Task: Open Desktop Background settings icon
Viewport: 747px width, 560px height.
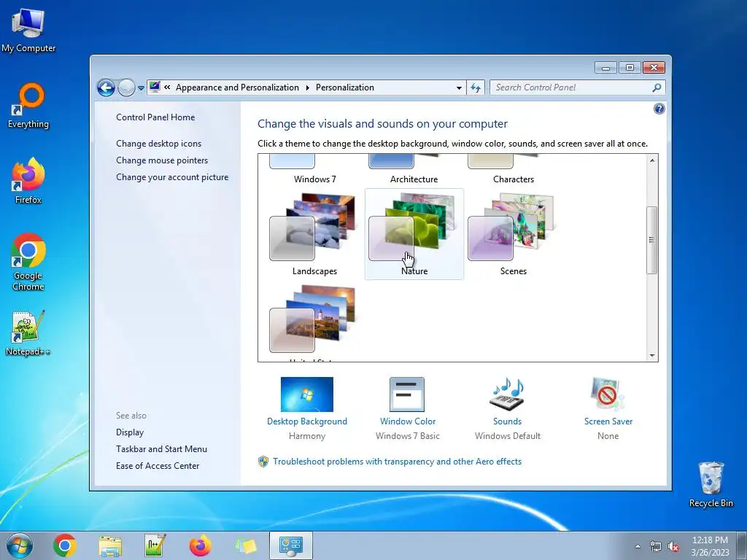Action: click(307, 394)
